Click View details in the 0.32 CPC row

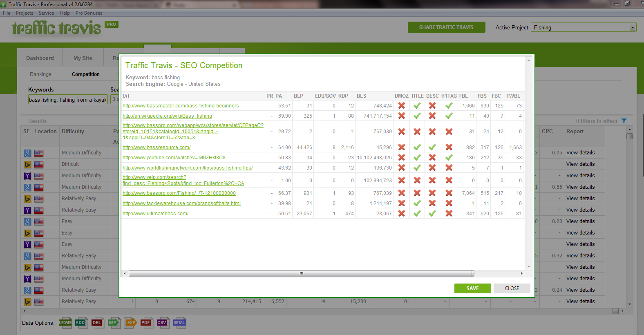pos(580,256)
